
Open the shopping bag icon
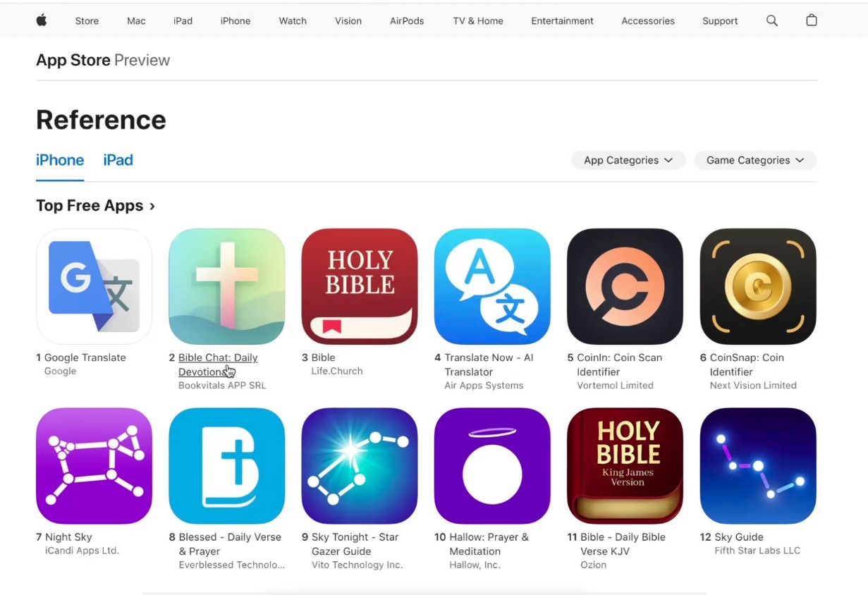(x=812, y=20)
